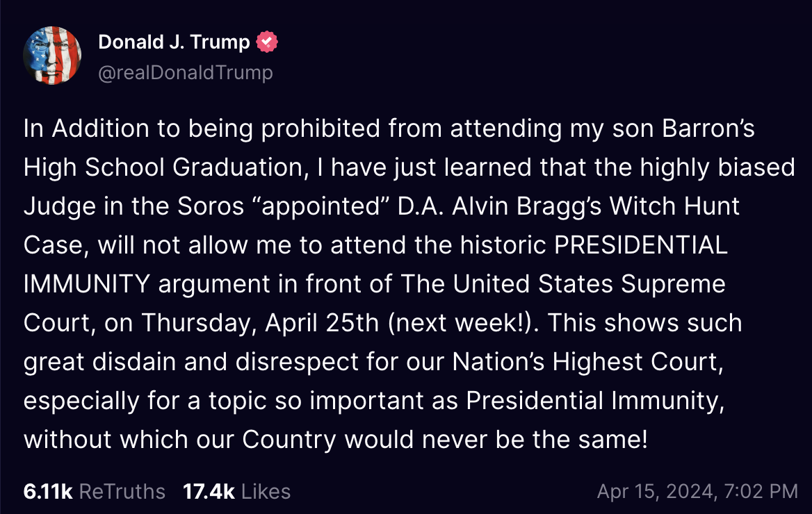The height and width of the screenshot is (514, 812).
Task: Click the words PRESIDENTIAL in the post
Action: [x=641, y=244]
